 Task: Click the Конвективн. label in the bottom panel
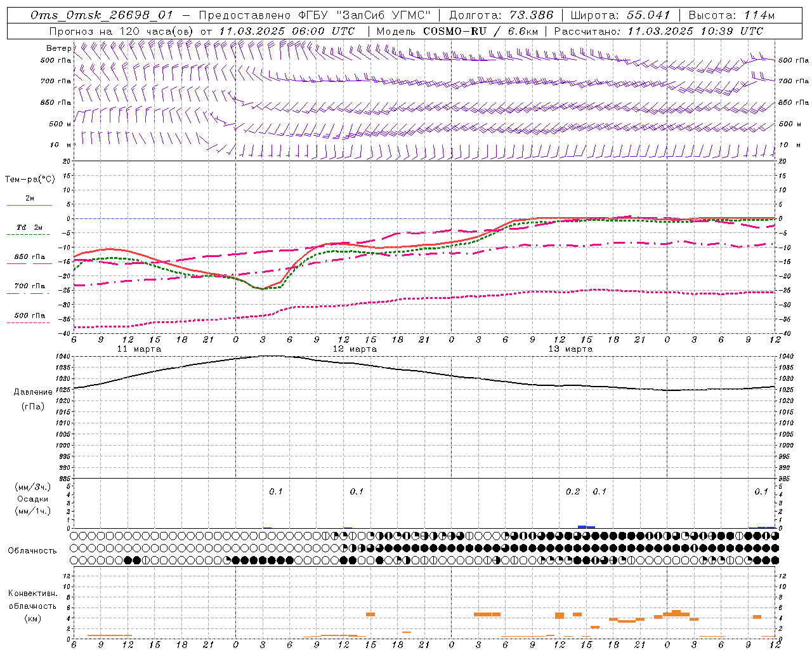coord(33,594)
